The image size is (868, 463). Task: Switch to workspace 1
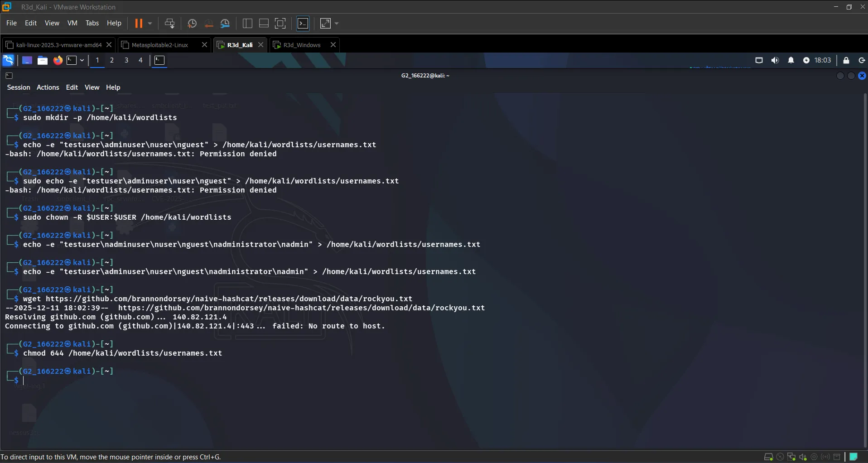click(97, 60)
